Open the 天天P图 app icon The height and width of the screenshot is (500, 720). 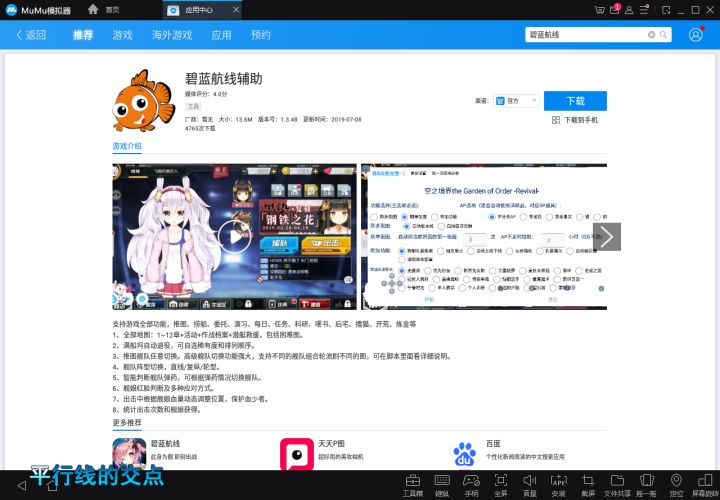pyautogui.click(x=297, y=454)
